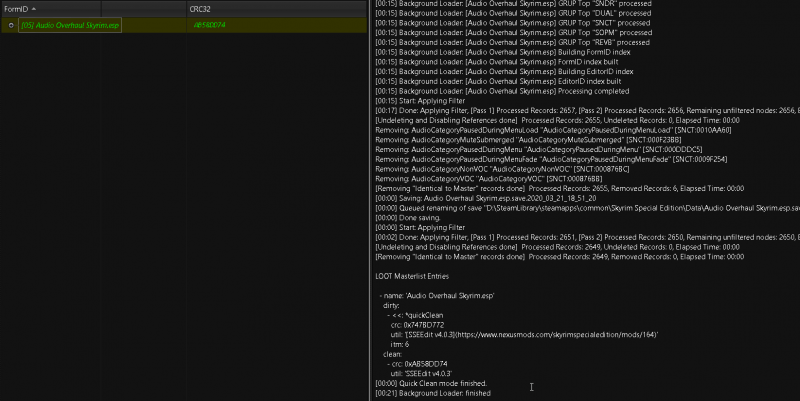Click the Removing AudioCategoryPausedDuringMenuLoad log line
This screenshot has height=401, width=800.
553,130
